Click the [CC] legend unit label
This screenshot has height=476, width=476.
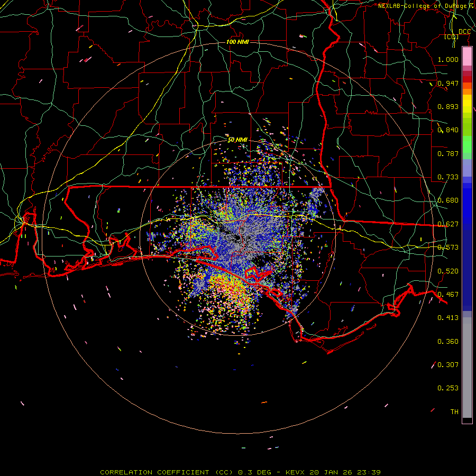pyautogui.click(x=452, y=36)
